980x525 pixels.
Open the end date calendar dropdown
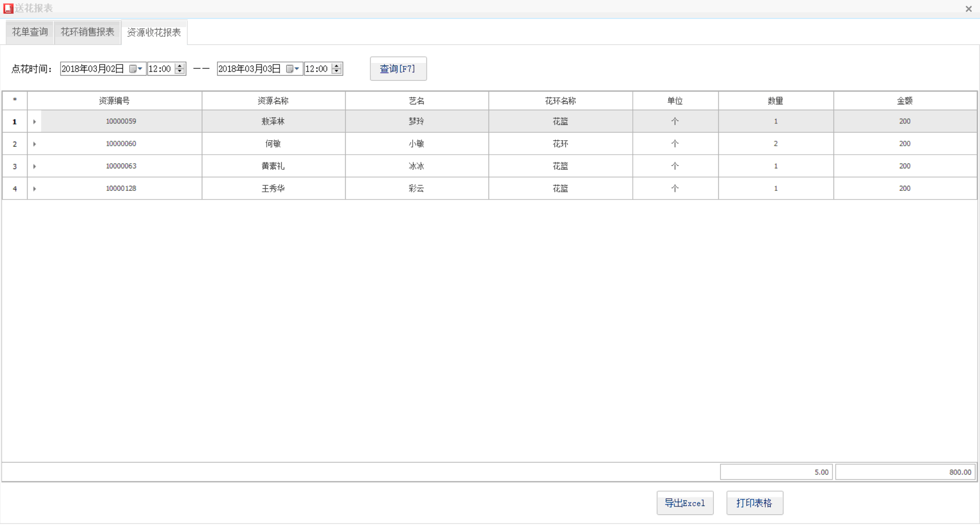(x=293, y=69)
